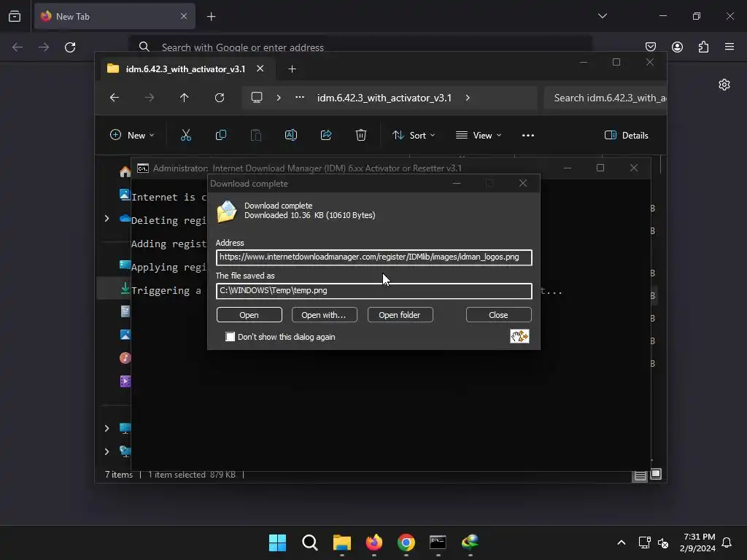Select the New Tab tab in Firefox
This screenshot has width=747, height=560.
[115, 16]
